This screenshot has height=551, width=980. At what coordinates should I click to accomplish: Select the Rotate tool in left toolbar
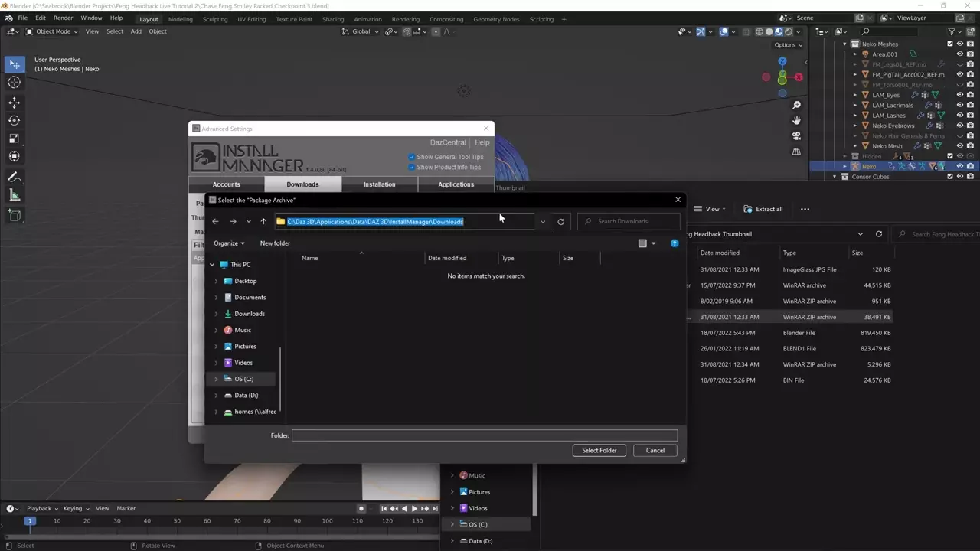point(15,120)
